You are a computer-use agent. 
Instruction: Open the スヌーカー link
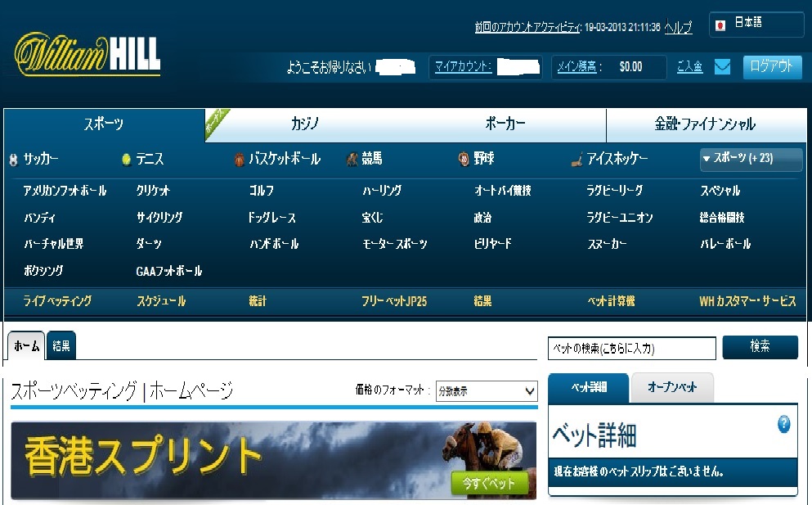607,244
